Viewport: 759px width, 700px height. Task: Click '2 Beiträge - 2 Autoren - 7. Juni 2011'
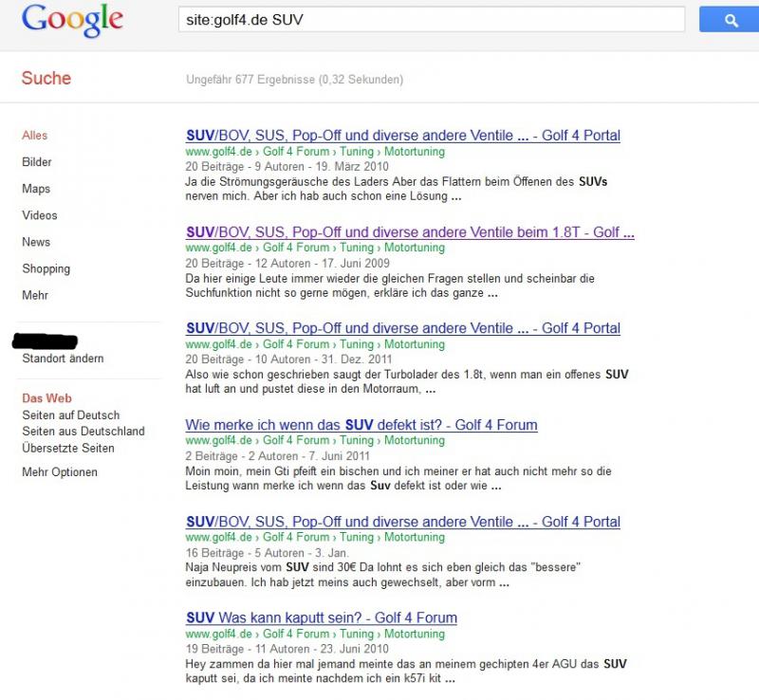pyautogui.click(x=277, y=456)
